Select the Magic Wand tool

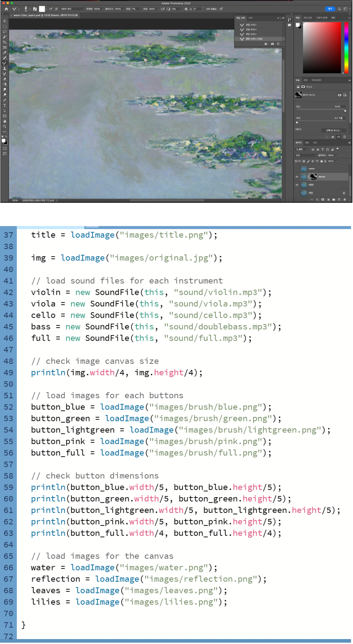click(5, 37)
